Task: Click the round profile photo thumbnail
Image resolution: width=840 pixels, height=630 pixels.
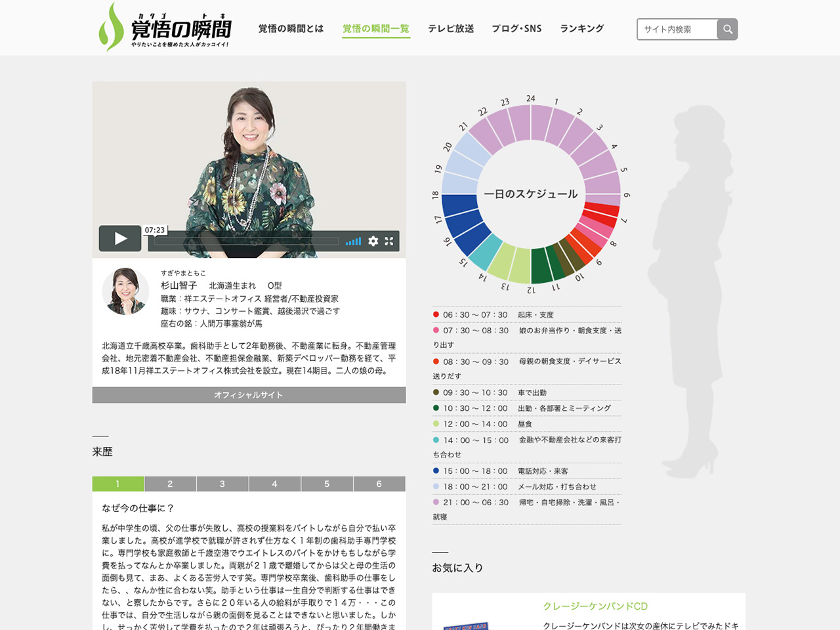Action: pos(125,291)
